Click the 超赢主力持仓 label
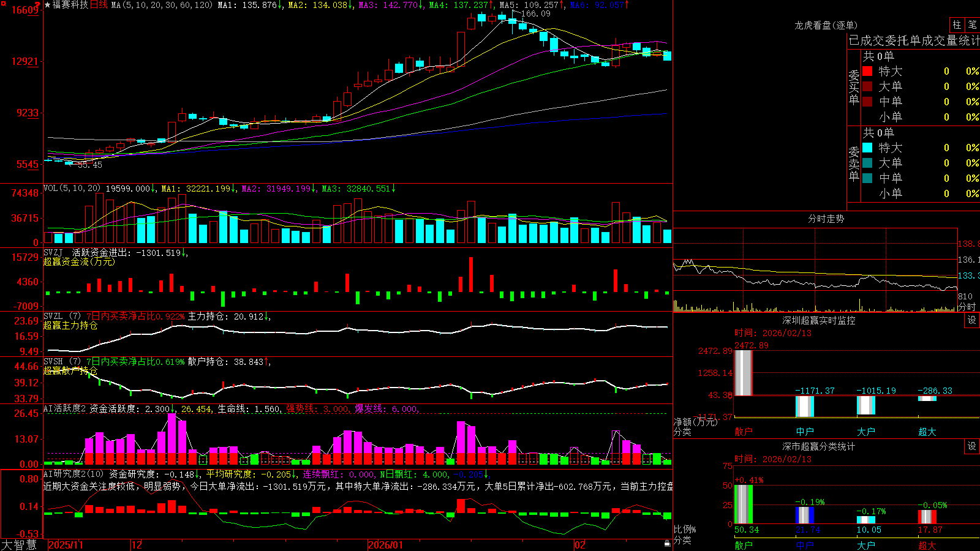Viewport: 980px width, 551px height. [x=70, y=325]
